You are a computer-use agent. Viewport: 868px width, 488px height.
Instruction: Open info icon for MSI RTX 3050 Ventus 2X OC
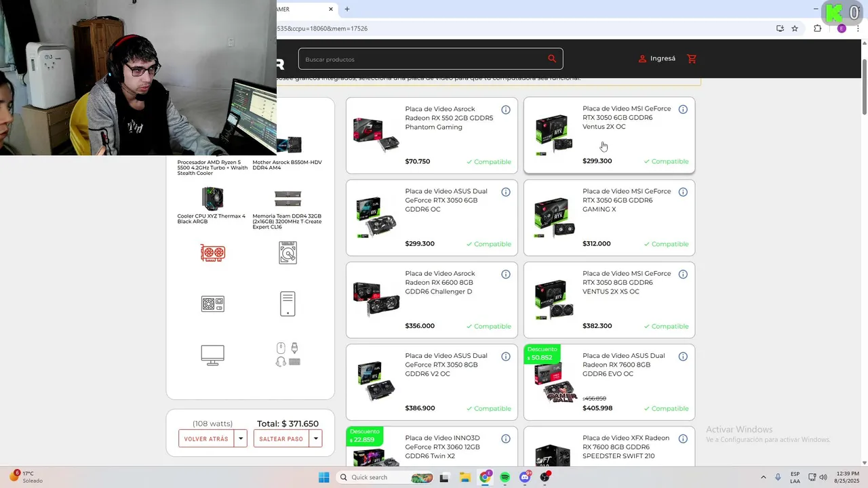click(x=683, y=110)
